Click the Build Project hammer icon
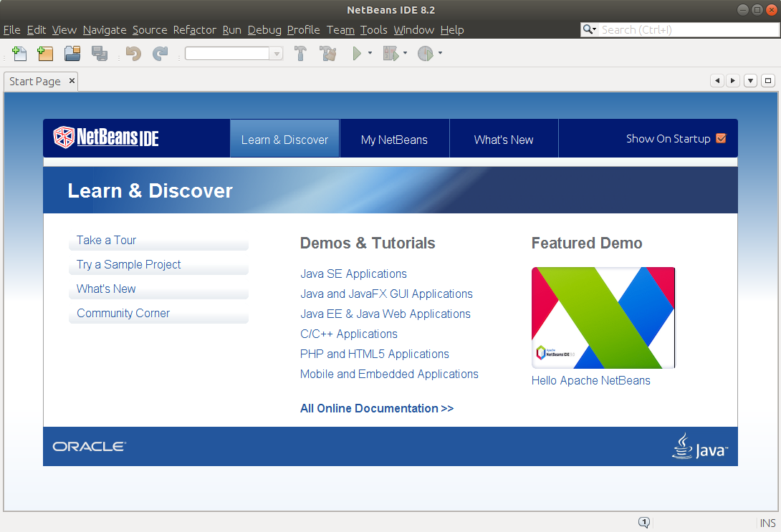This screenshot has height=532, width=781. click(x=300, y=53)
